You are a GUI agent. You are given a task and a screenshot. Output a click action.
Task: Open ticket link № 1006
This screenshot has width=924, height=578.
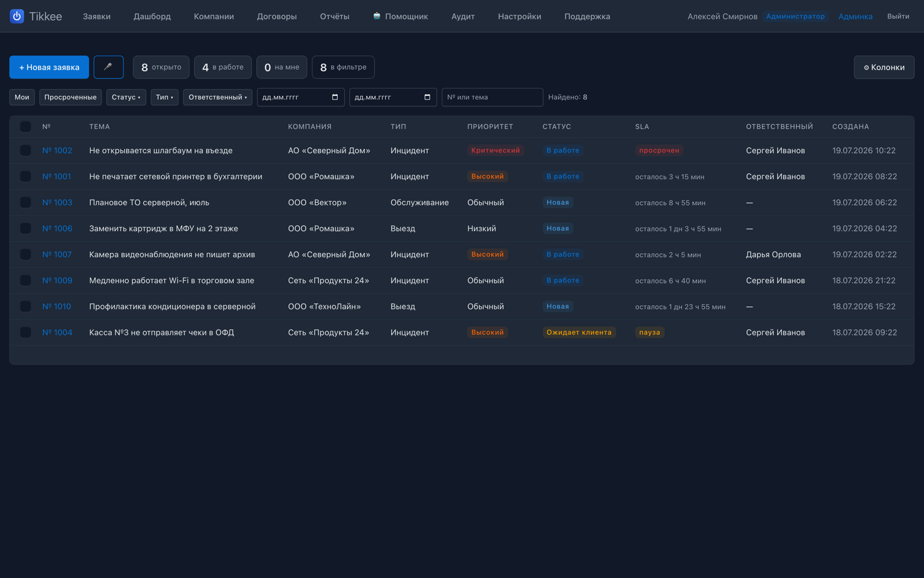tap(57, 228)
